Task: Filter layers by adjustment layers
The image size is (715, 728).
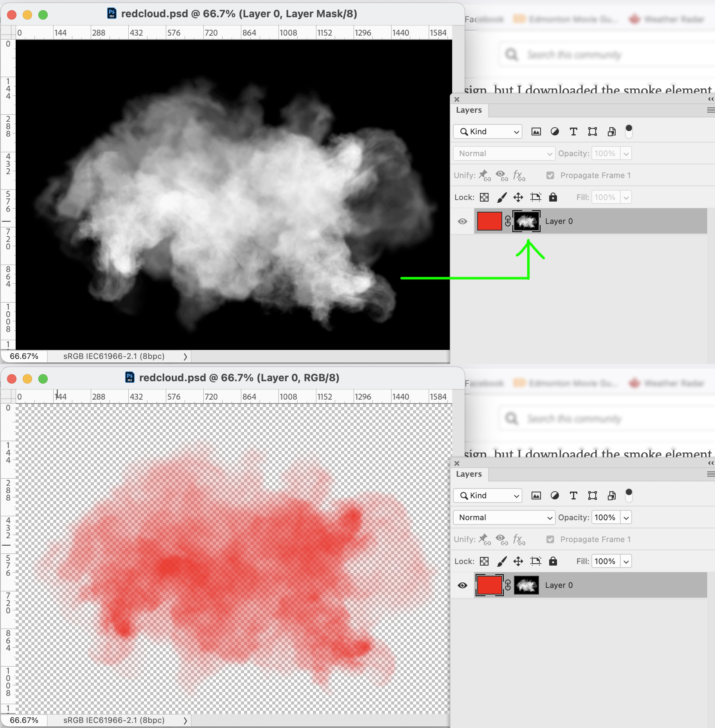Action: 555,132
